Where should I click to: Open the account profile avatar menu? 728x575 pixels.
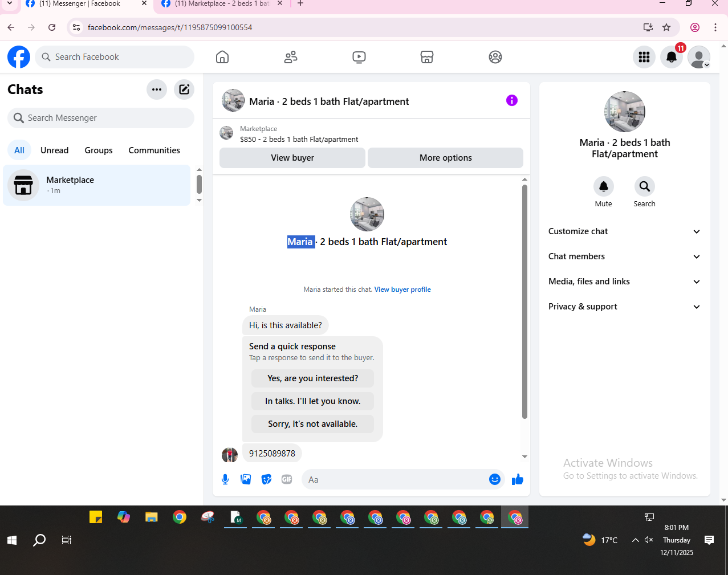tap(699, 57)
